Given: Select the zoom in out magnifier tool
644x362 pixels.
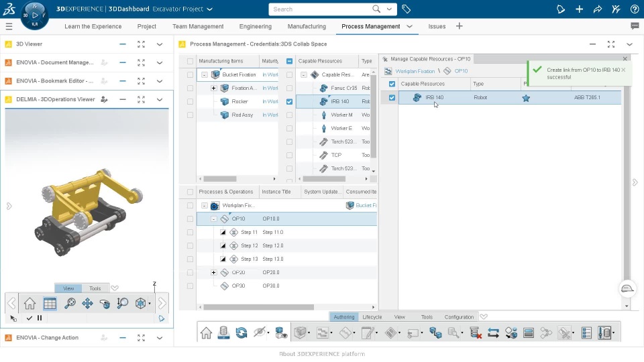Looking at the screenshot, I should (122, 303).
